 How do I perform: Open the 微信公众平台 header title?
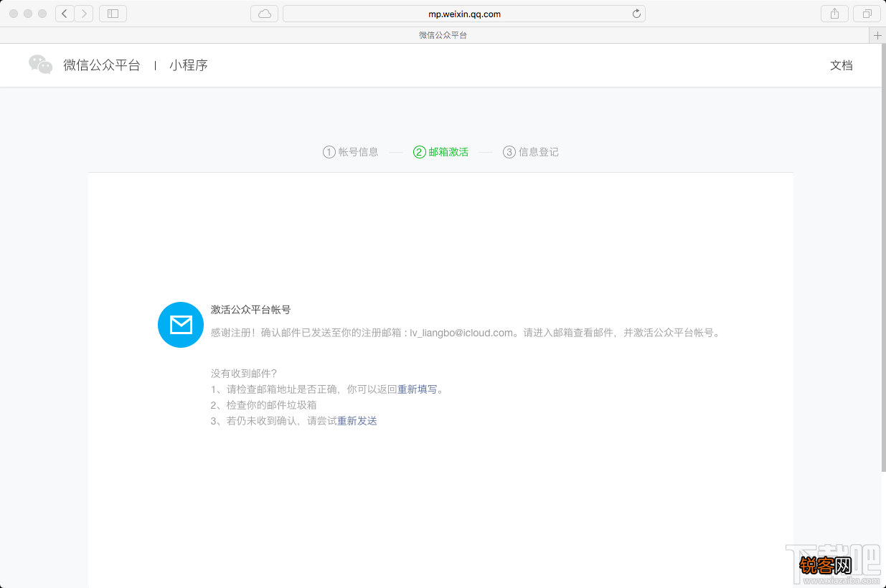(x=102, y=65)
